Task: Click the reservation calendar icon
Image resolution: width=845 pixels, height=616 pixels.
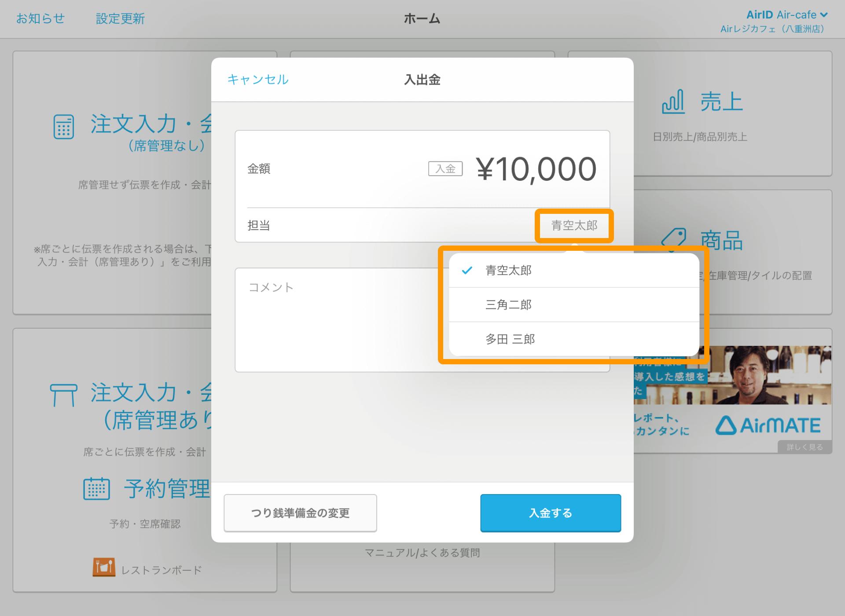Action: pyautogui.click(x=96, y=489)
